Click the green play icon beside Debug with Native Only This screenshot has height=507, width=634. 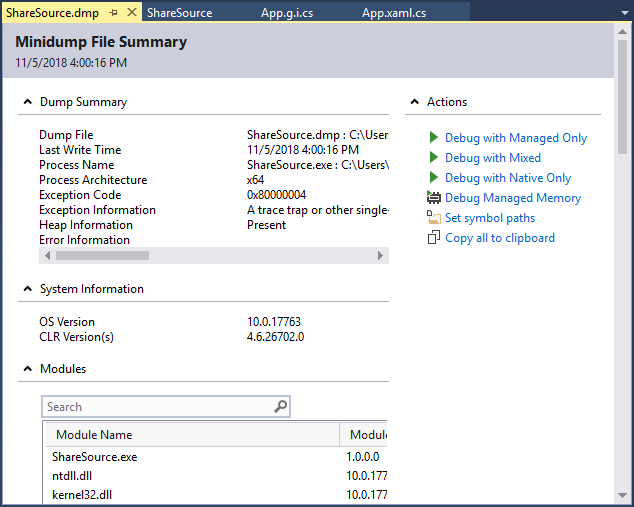tap(433, 178)
